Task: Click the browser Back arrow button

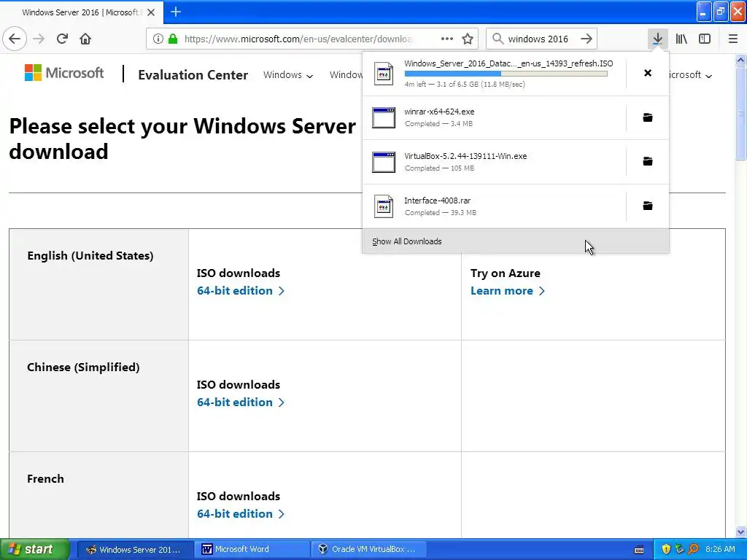Action: click(15, 39)
